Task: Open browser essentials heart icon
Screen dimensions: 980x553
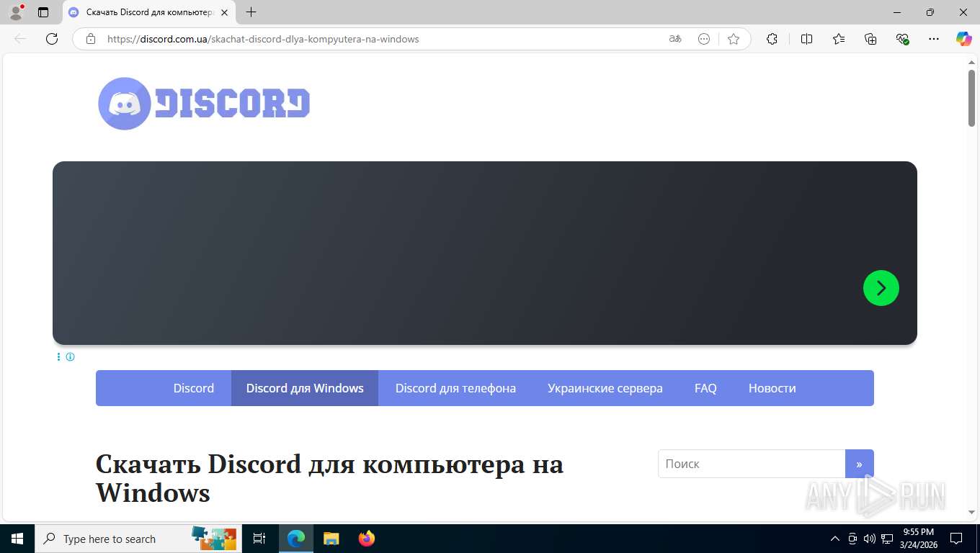Action: click(902, 39)
